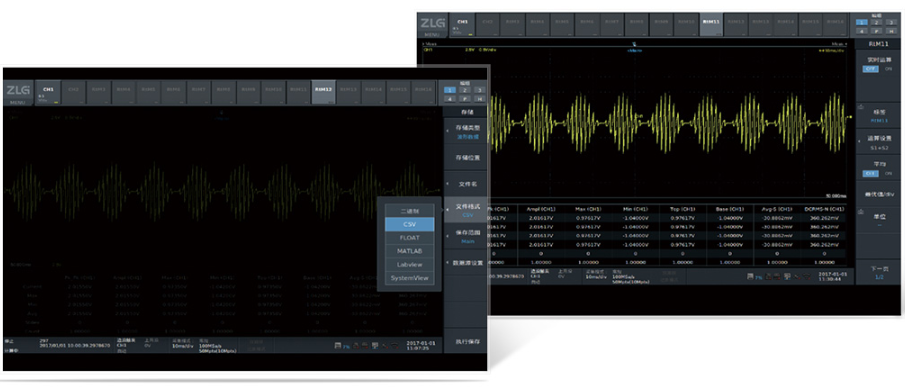
Task: Select group 1 button in left window
Action: point(448,90)
